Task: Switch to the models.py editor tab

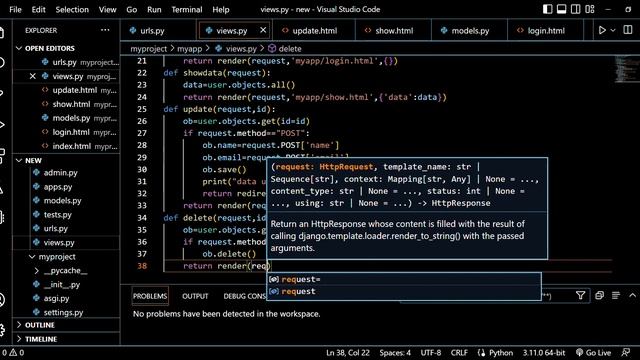Action: click(x=469, y=31)
